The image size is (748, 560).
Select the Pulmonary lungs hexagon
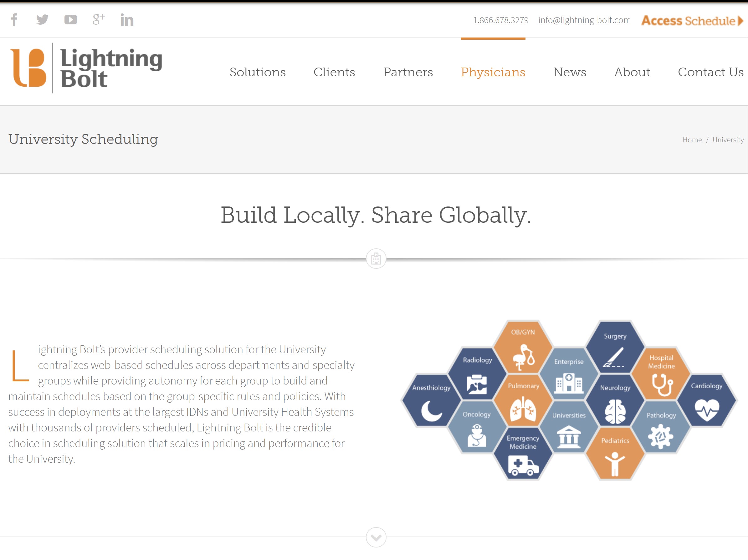(x=523, y=400)
